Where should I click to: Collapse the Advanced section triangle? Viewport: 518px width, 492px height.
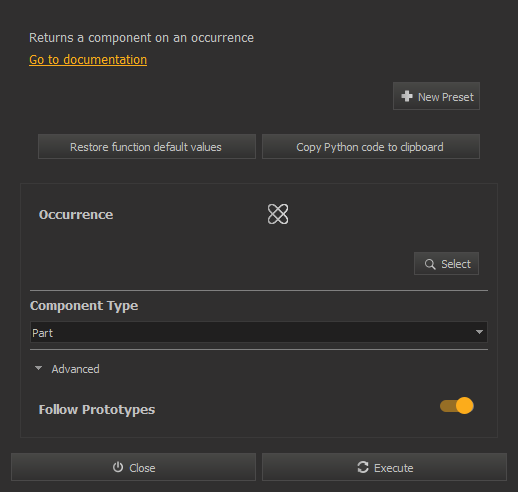[38, 368]
